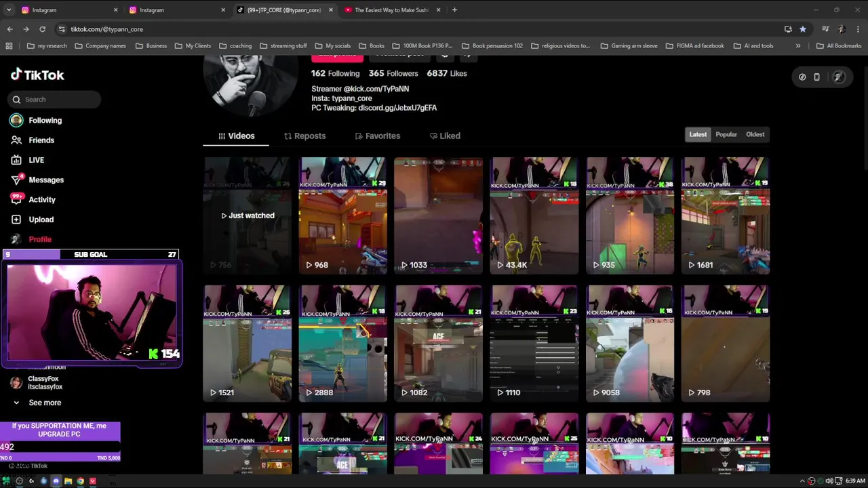Open the Company names bookmark folder
The width and height of the screenshot is (868, 488).
[100, 46]
